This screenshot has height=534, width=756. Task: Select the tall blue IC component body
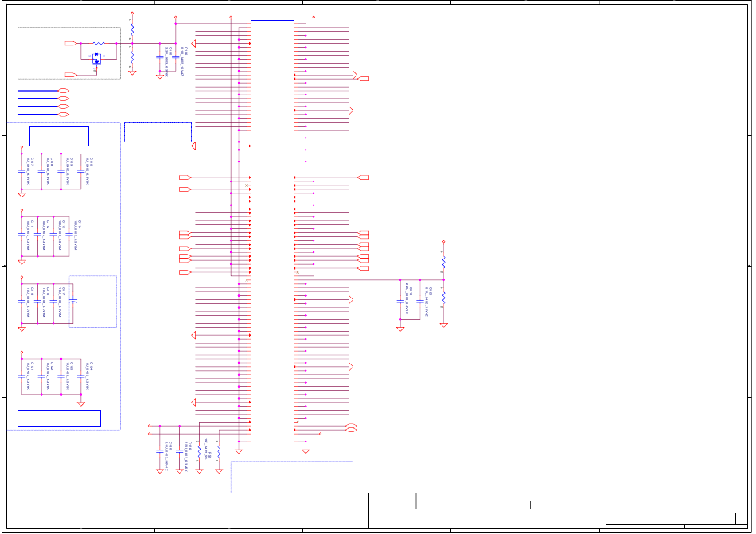(x=272, y=233)
